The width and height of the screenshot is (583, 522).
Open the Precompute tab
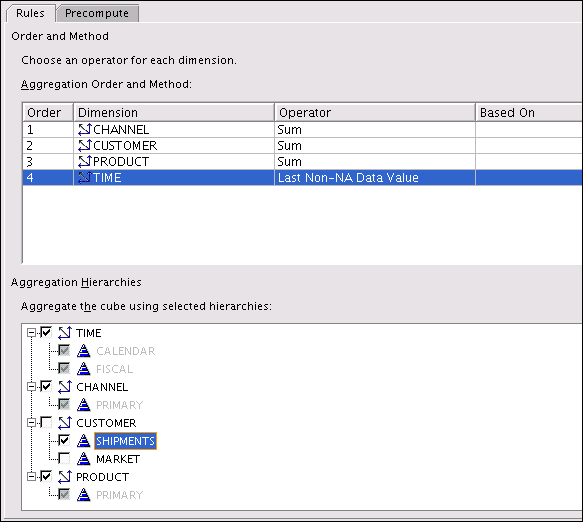[x=97, y=13]
